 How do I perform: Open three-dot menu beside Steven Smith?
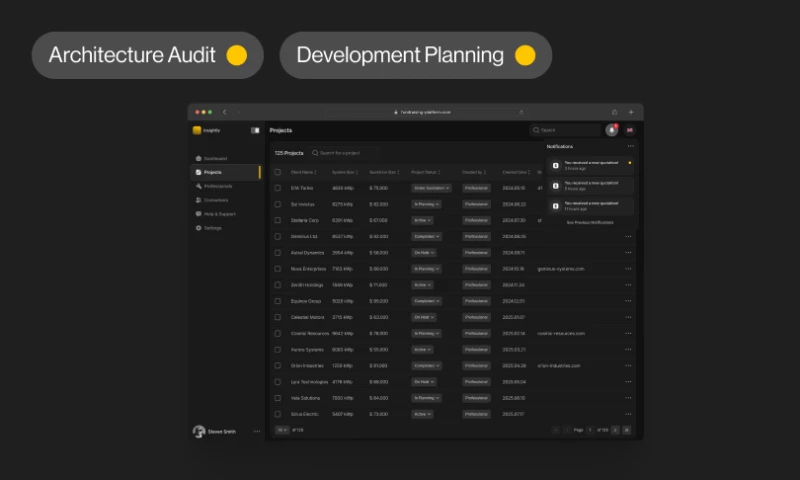coord(257,432)
